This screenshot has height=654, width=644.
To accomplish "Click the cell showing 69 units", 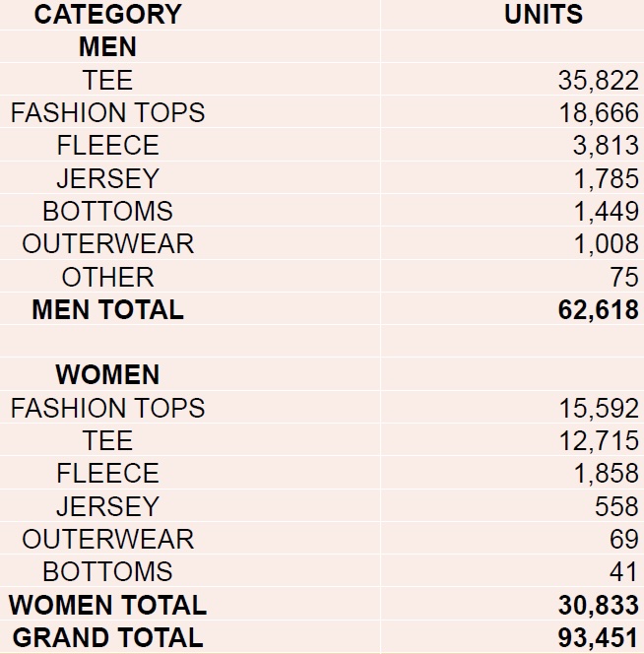I will (x=624, y=540).
